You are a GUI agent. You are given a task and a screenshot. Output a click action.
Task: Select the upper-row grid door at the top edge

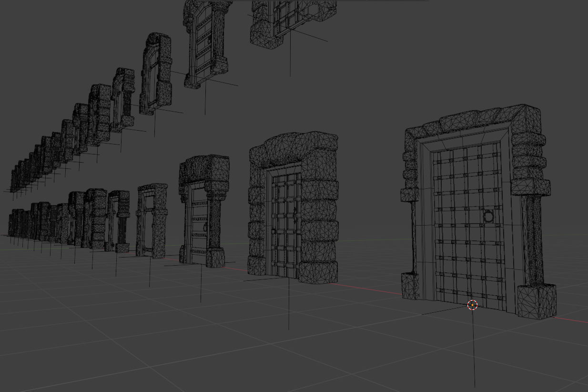pyautogui.click(x=293, y=24)
